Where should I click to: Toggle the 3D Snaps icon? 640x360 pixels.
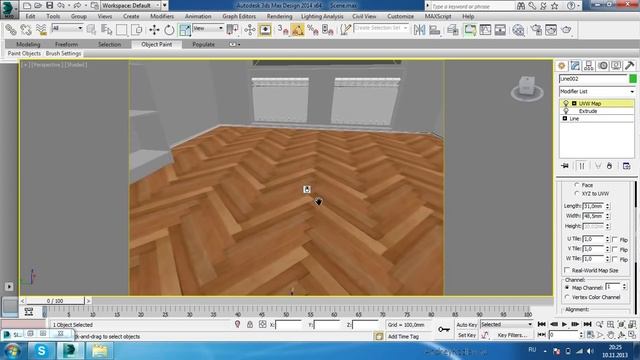pyautogui.click(x=282, y=30)
